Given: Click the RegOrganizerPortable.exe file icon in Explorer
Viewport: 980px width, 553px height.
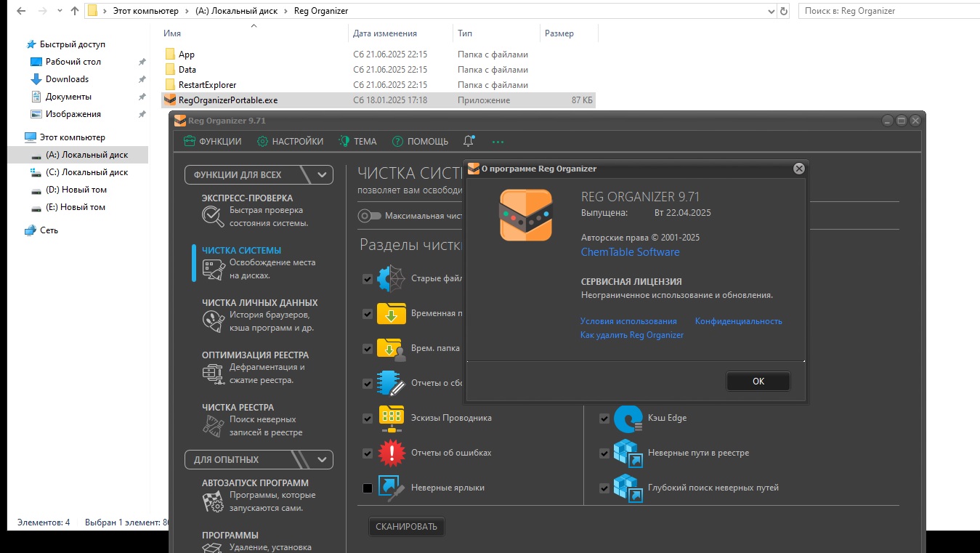Looking at the screenshot, I should click(x=170, y=100).
